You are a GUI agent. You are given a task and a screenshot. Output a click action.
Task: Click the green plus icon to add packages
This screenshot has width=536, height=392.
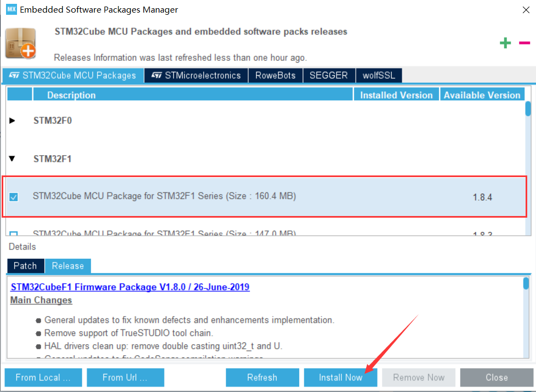click(505, 43)
